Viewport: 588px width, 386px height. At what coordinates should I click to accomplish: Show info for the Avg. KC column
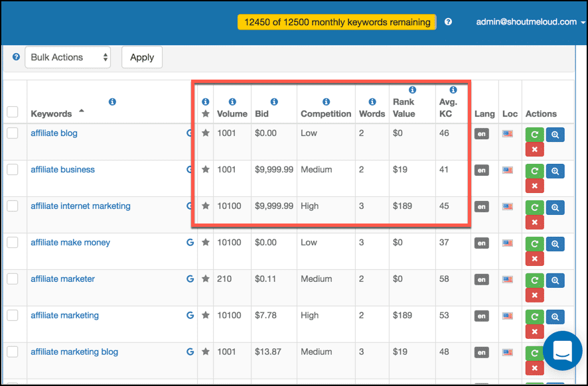click(x=453, y=90)
